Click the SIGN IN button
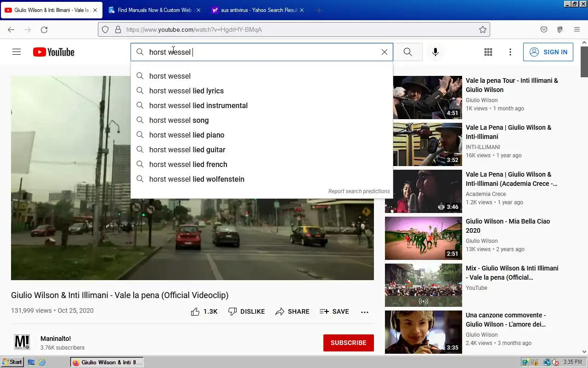Screen dimensions: 588x368 [548, 52]
